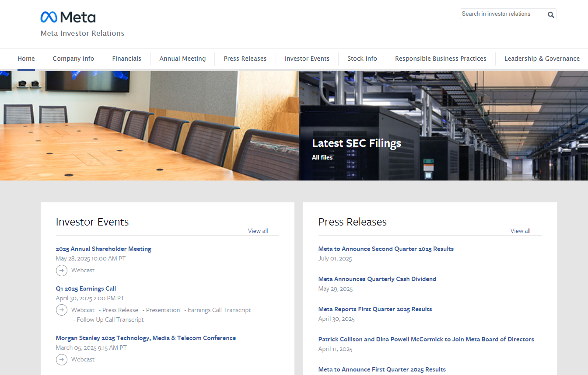The image size is (588, 375).
Task: Open Meta Reports First Quarter 2025 Results
Action: [375, 309]
